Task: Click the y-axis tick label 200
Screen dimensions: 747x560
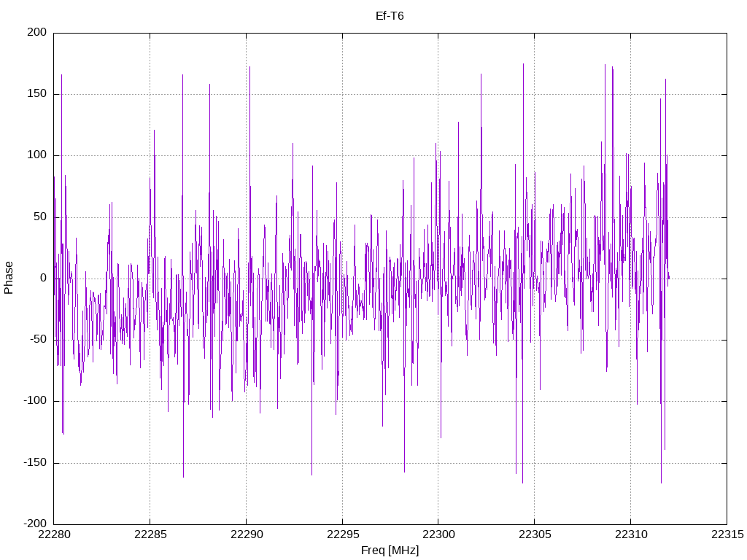Action: (x=37, y=32)
